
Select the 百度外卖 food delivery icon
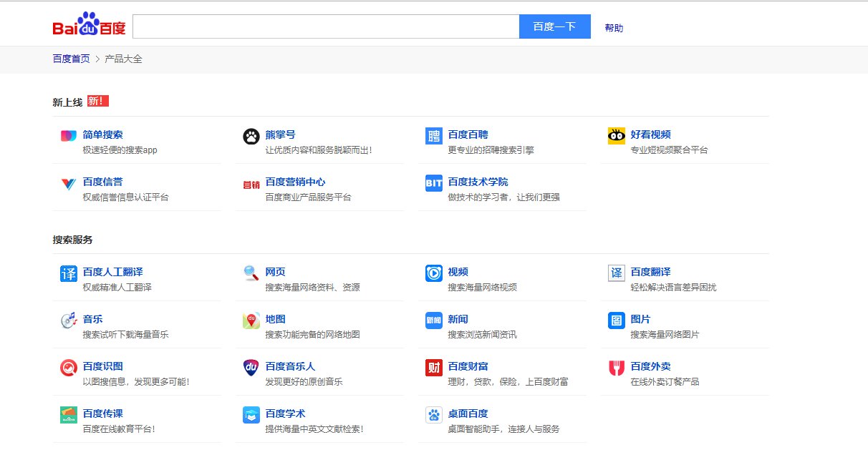point(616,366)
